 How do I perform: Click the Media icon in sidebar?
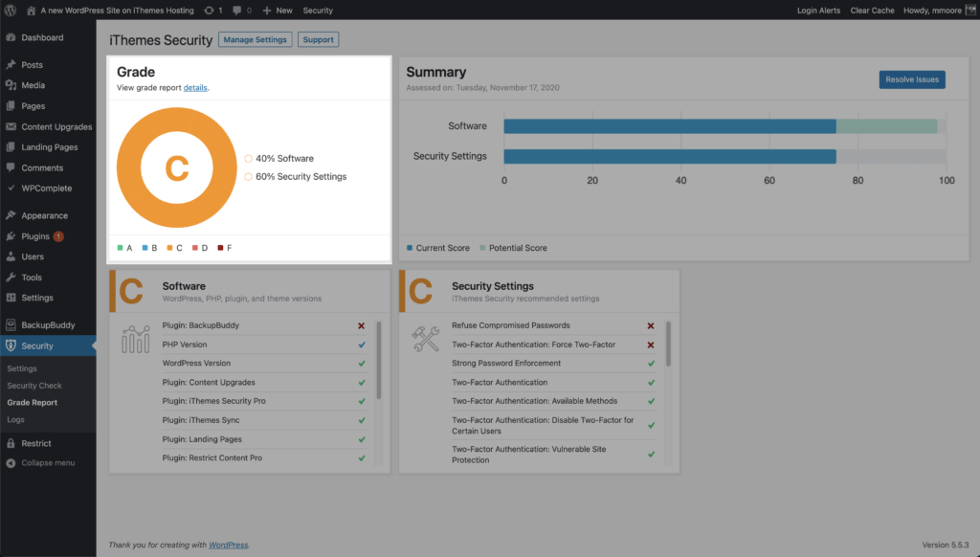[x=11, y=85]
